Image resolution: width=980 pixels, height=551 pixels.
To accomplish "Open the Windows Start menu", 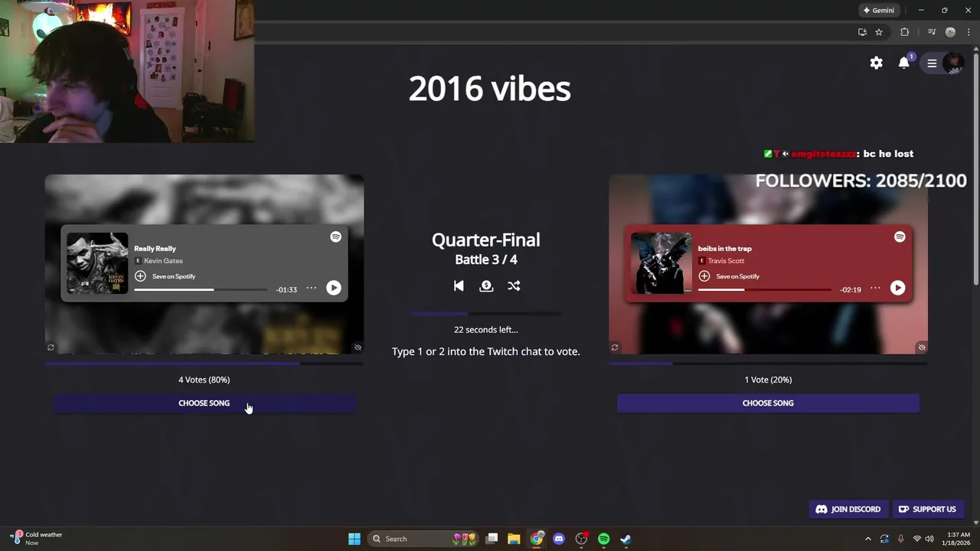I will (x=354, y=539).
